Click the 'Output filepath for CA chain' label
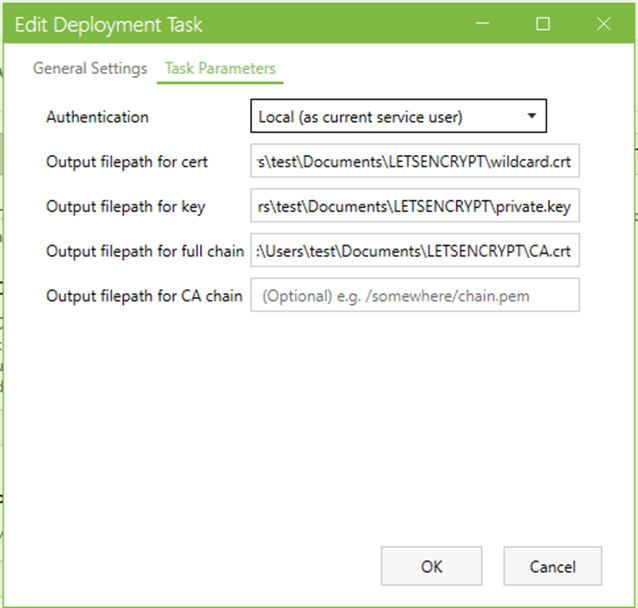This screenshot has width=638, height=608. point(144,296)
